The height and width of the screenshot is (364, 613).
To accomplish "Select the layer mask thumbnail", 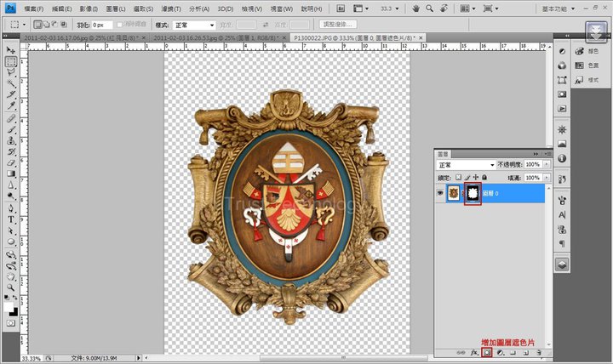I will point(473,193).
